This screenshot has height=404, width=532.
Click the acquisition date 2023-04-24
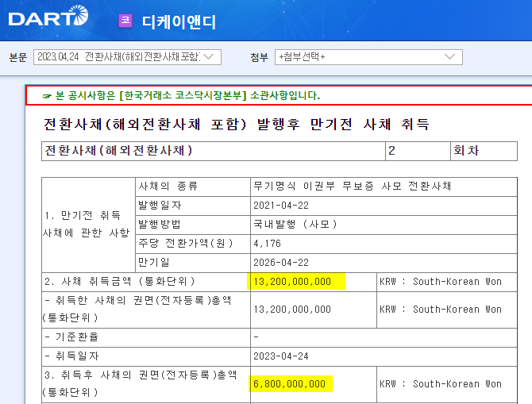pyautogui.click(x=281, y=356)
